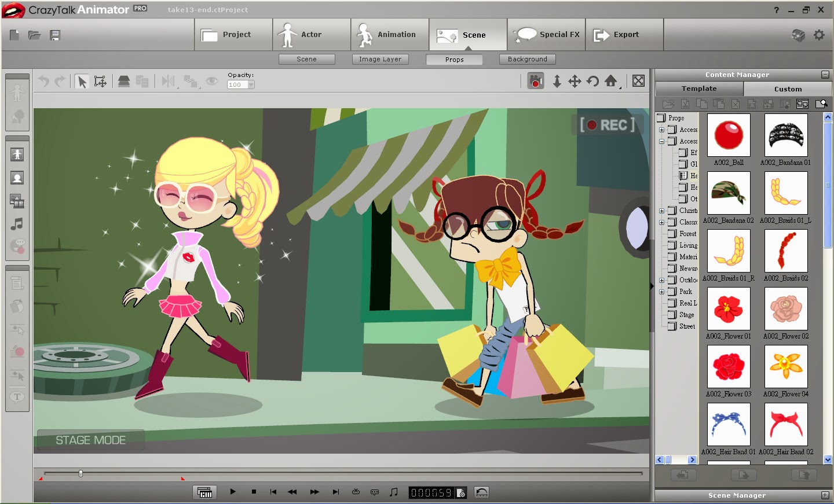Click the Background button
This screenshot has height=504, width=834.
(x=528, y=59)
